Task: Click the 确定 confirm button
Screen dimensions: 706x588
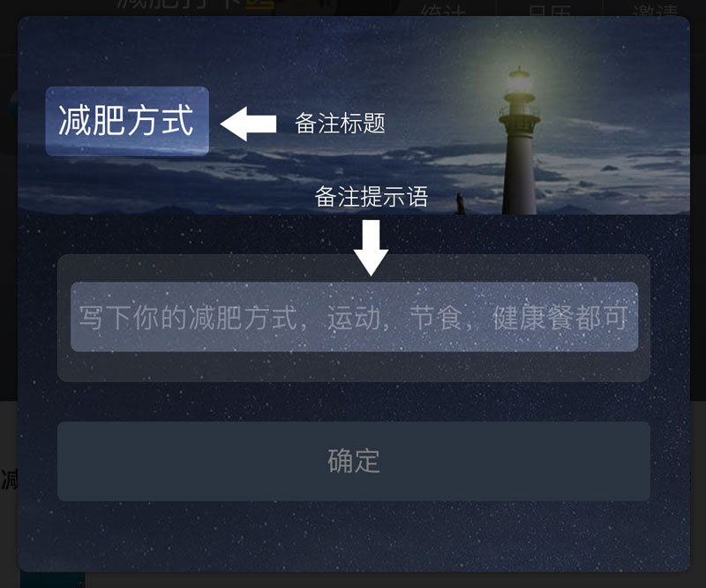Action: pos(354,461)
